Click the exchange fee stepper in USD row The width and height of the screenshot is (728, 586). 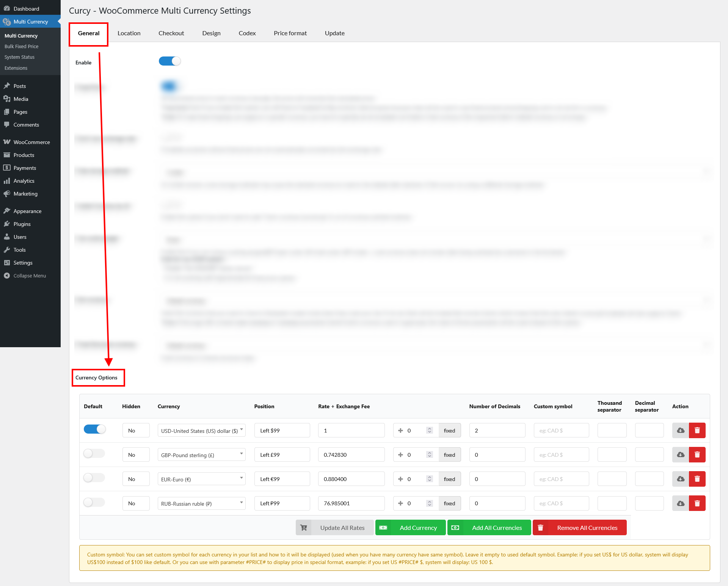point(430,431)
